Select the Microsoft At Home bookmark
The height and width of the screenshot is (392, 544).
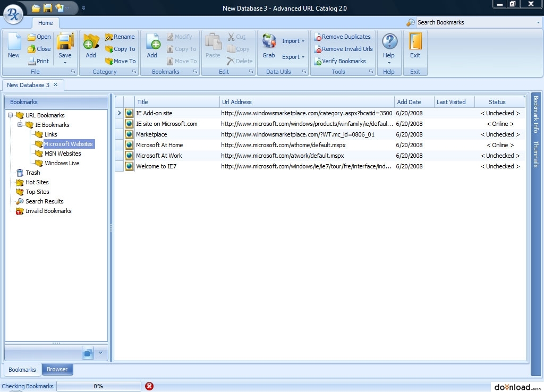[x=320, y=145]
